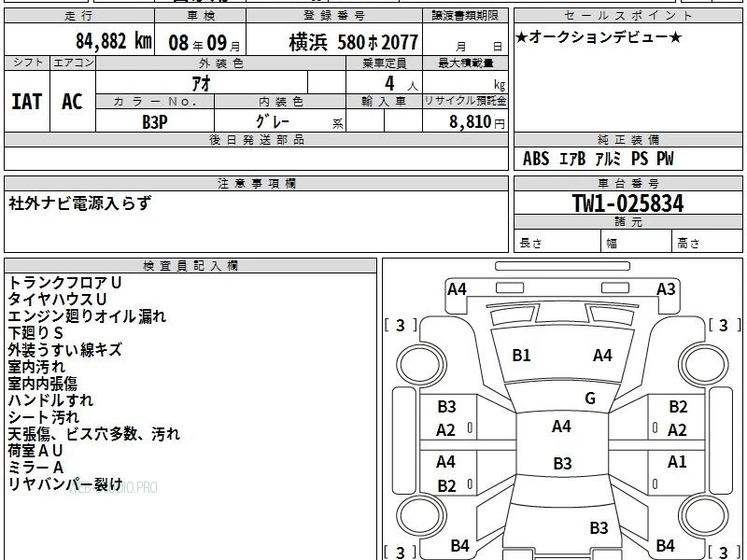Viewport: 747px width, 560px height.
Task: Click the G mark on the windshield
Action: coord(590,399)
